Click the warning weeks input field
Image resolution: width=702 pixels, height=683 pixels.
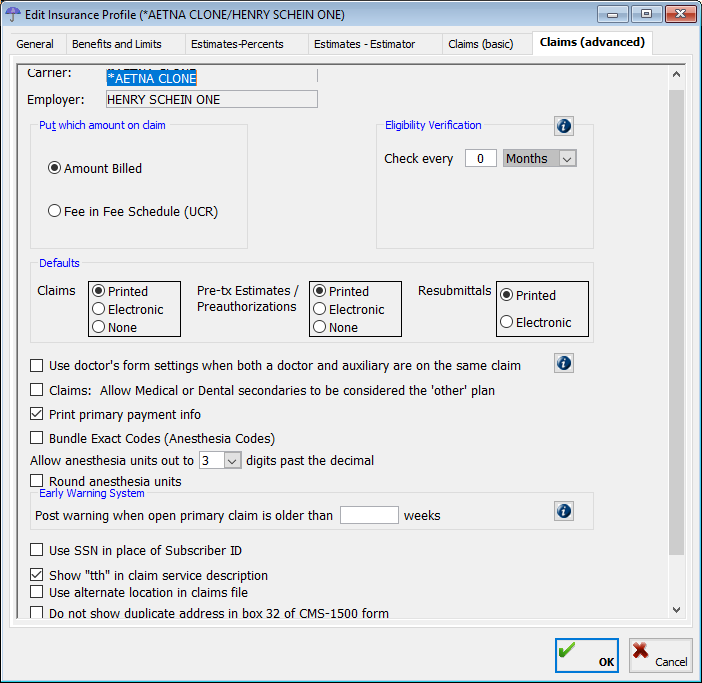(x=369, y=516)
